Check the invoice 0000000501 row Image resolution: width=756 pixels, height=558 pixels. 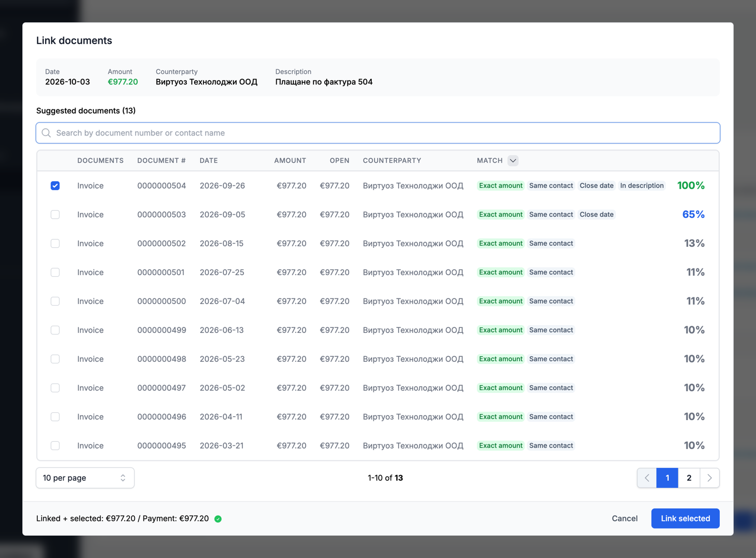point(55,272)
